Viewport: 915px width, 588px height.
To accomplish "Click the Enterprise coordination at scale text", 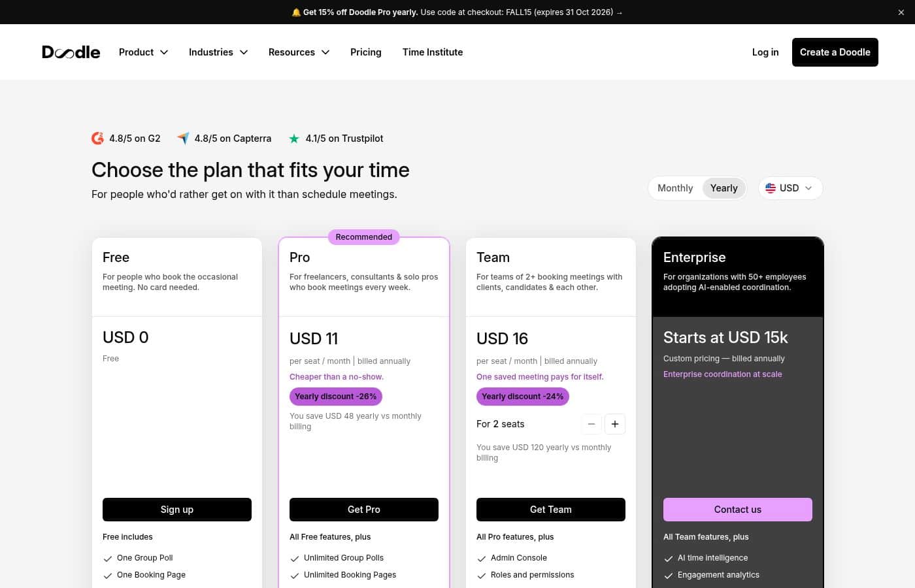I will coord(723,374).
